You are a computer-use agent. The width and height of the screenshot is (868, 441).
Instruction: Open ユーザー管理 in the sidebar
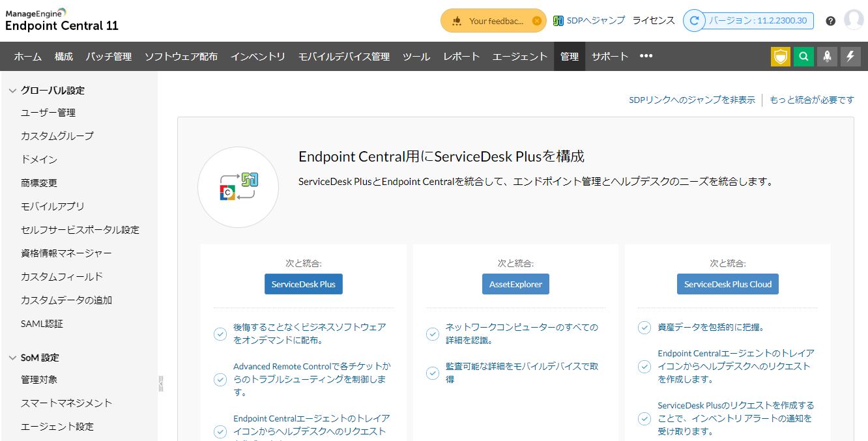[x=48, y=113]
